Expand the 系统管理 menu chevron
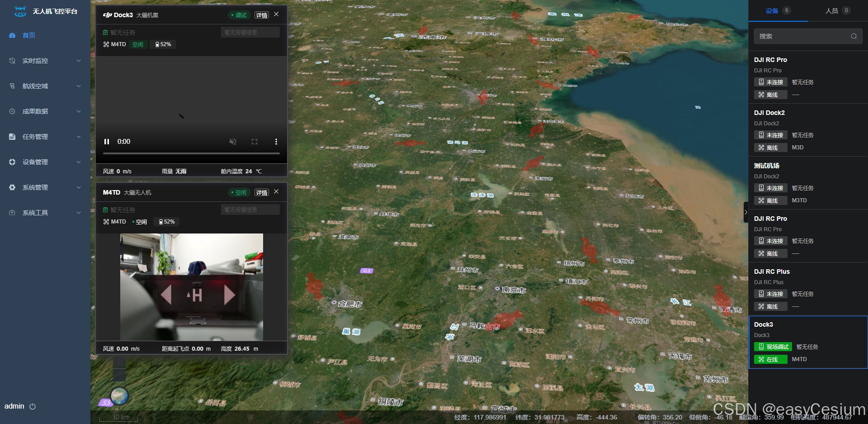Image resolution: width=868 pixels, height=424 pixels. pyautogui.click(x=79, y=187)
